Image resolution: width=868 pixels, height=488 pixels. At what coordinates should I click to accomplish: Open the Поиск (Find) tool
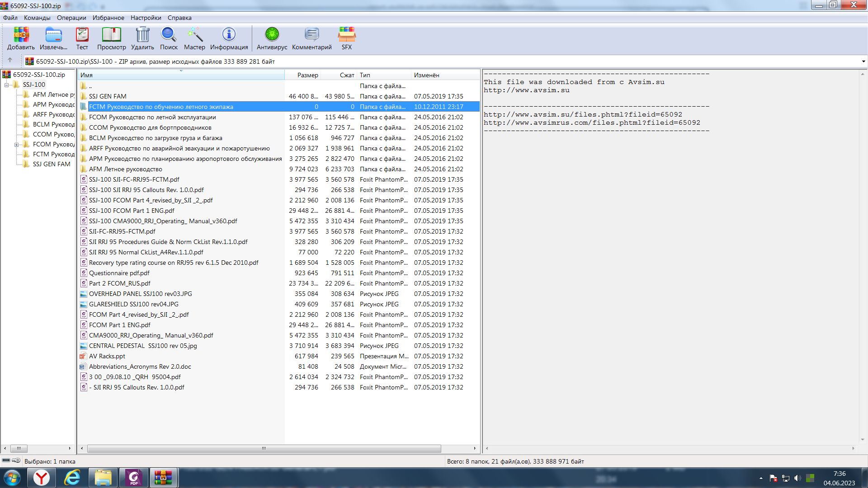169,38
